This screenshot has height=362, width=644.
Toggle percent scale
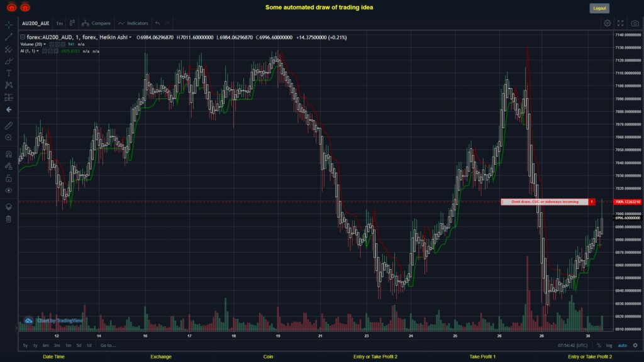click(599, 346)
